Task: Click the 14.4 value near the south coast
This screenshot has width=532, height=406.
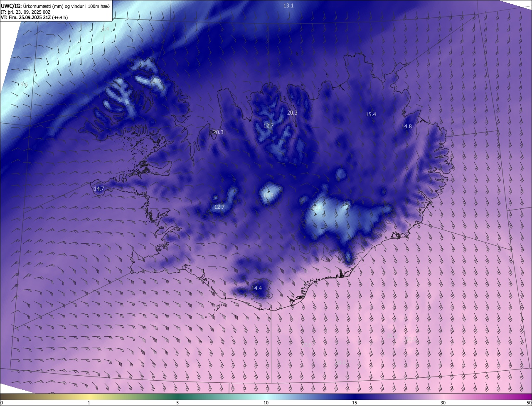Action: 256,288
